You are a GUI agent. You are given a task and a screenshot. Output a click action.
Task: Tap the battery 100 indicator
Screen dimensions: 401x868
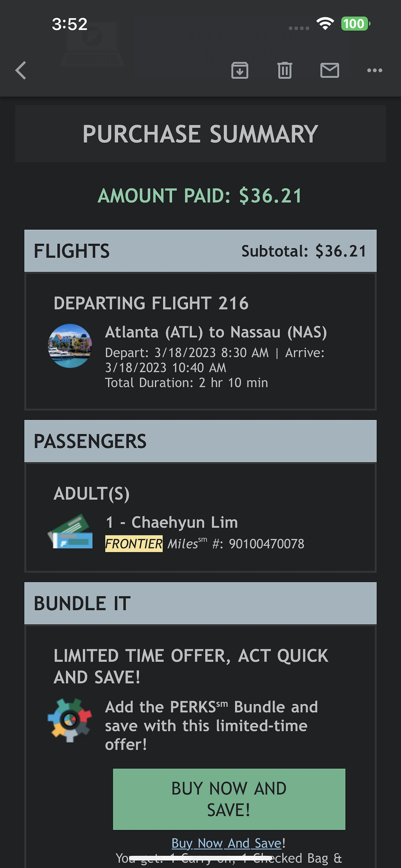click(x=356, y=24)
